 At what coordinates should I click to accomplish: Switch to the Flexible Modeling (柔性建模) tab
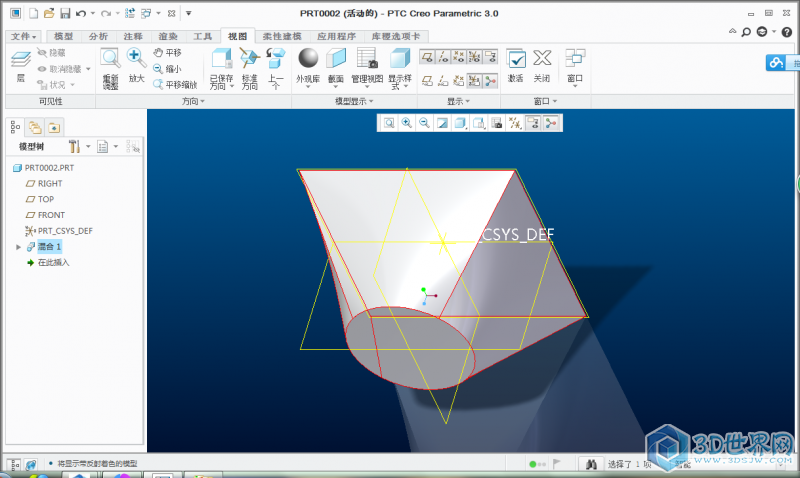[x=282, y=36]
